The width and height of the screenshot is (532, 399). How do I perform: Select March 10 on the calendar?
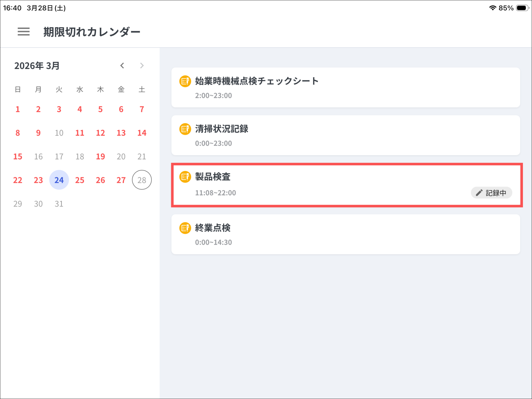tap(59, 133)
